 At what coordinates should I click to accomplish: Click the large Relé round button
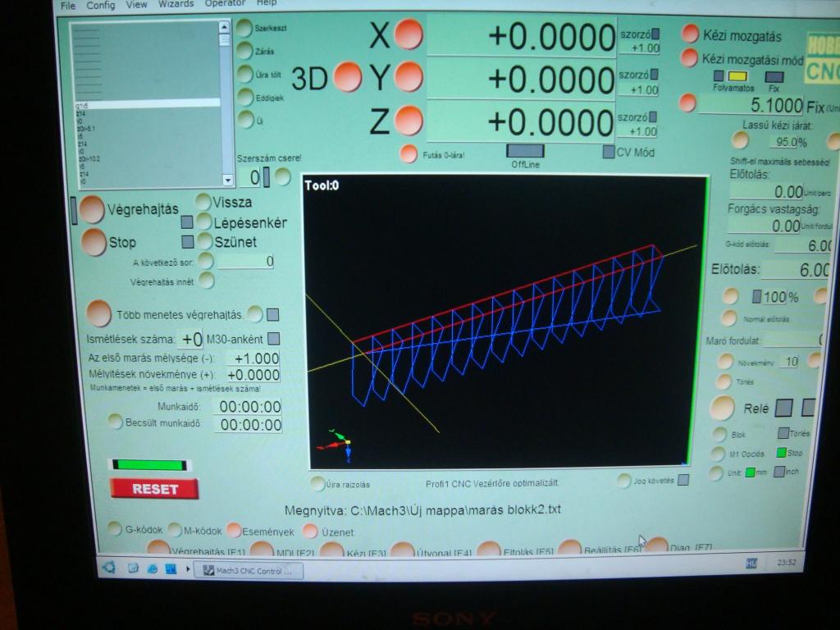tap(722, 409)
